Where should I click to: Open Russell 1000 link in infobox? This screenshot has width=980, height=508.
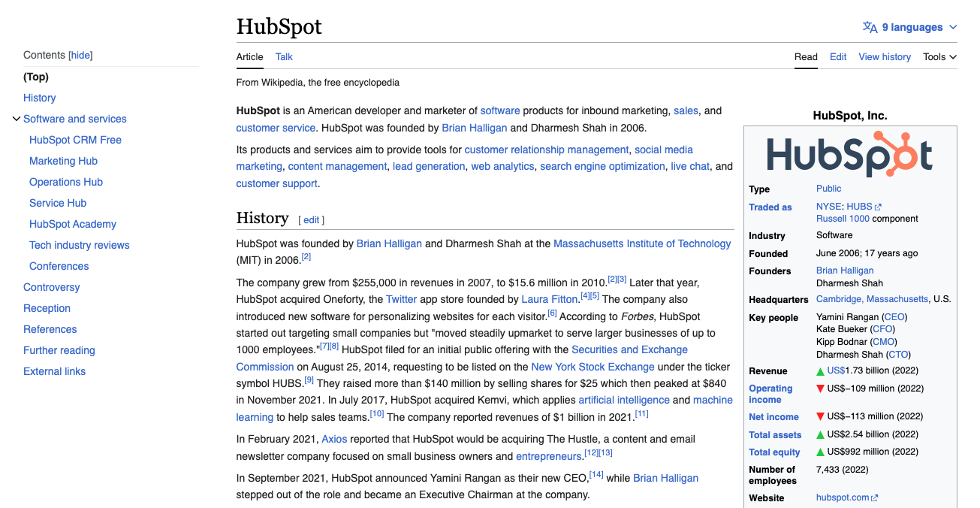[843, 219]
